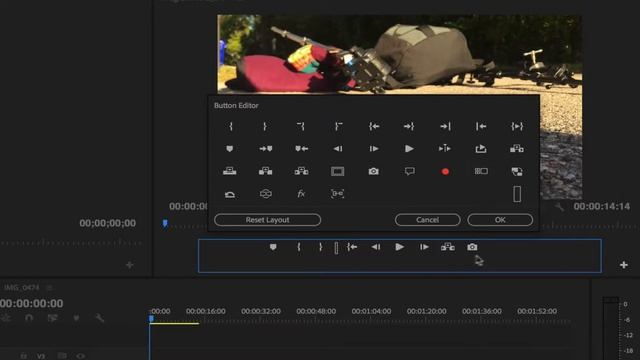Click Export Frame camera in transport bar
The height and width of the screenshot is (360, 640).
click(x=472, y=247)
